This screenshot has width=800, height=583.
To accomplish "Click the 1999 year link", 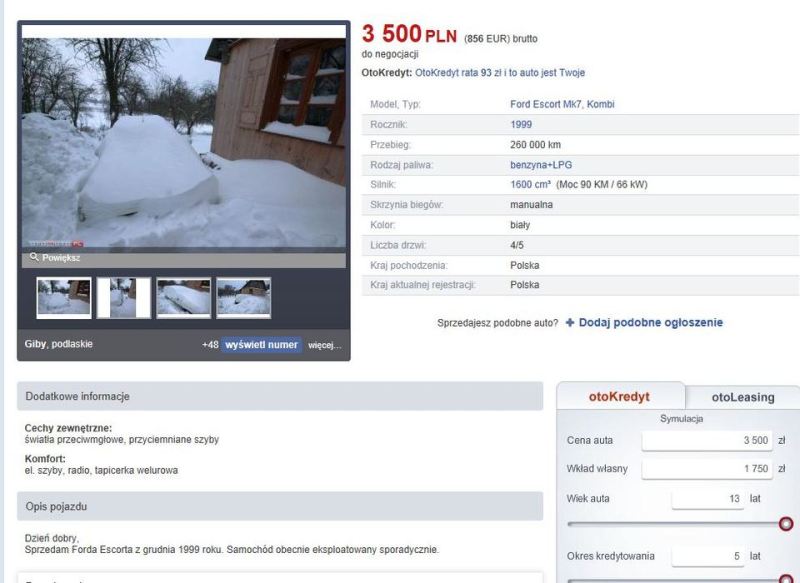I will (521, 125).
